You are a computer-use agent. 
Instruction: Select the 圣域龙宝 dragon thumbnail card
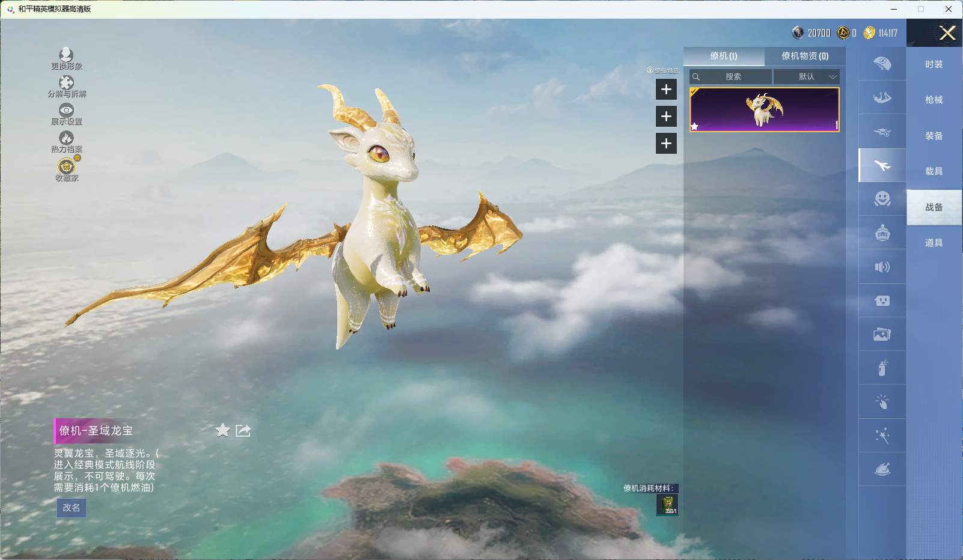[764, 110]
